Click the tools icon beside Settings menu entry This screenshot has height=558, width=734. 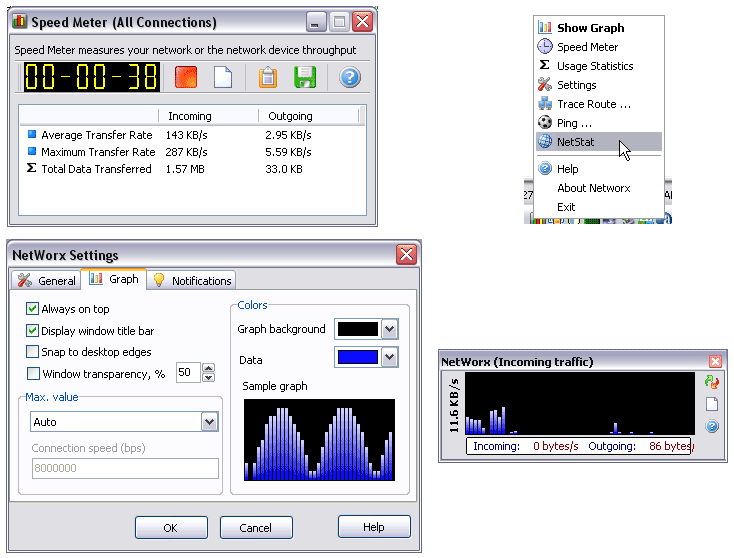tap(545, 84)
